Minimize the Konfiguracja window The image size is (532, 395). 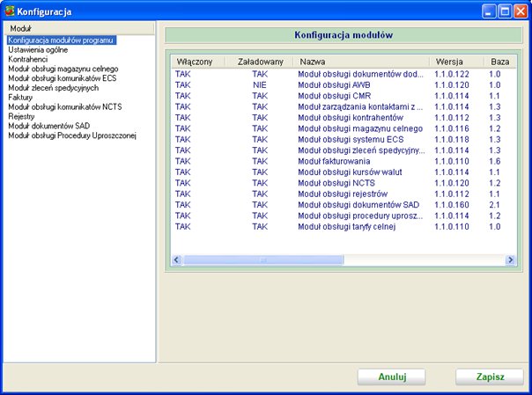pyautogui.click(x=489, y=11)
